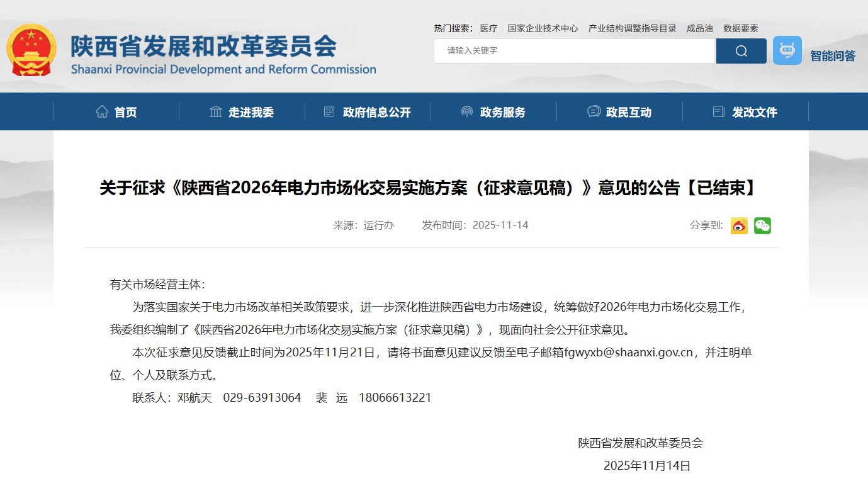Click the building icon beside 走进我委
The image size is (868, 493).
coord(216,112)
